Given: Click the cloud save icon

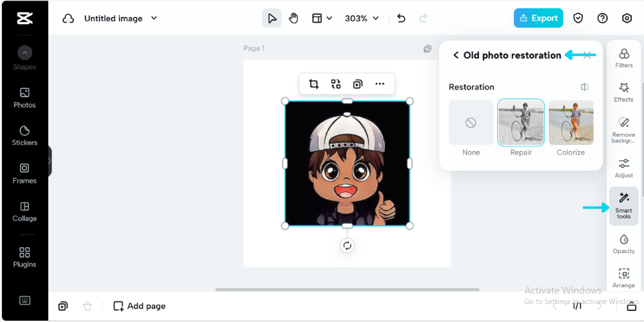Looking at the screenshot, I should (68, 19).
